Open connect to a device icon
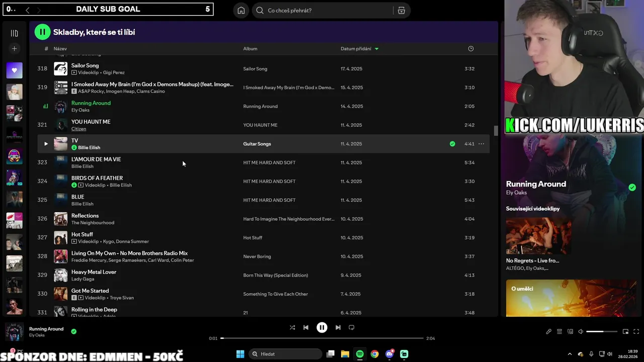The width and height of the screenshot is (644, 362). pyautogui.click(x=570, y=332)
